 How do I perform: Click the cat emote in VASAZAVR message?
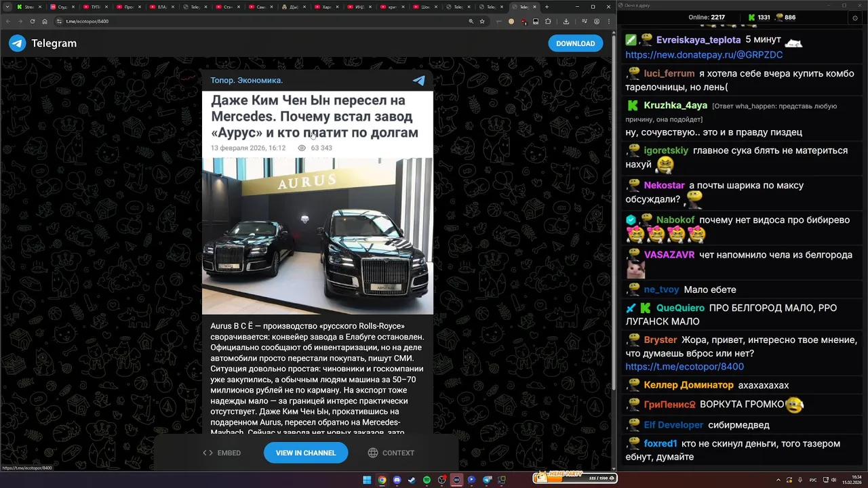(635, 270)
